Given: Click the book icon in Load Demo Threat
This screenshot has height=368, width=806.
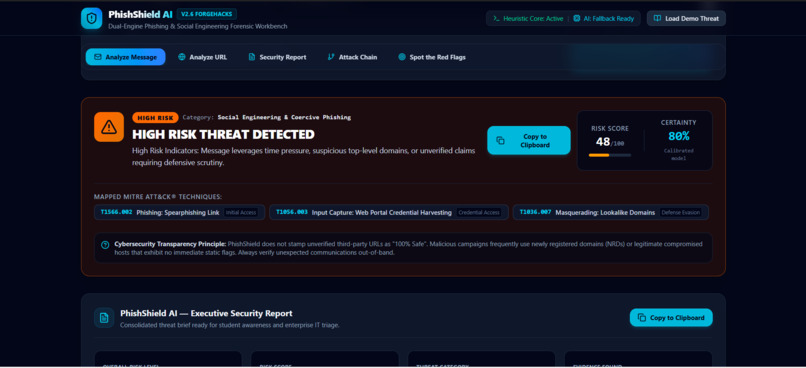Looking at the screenshot, I should click(657, 19).
